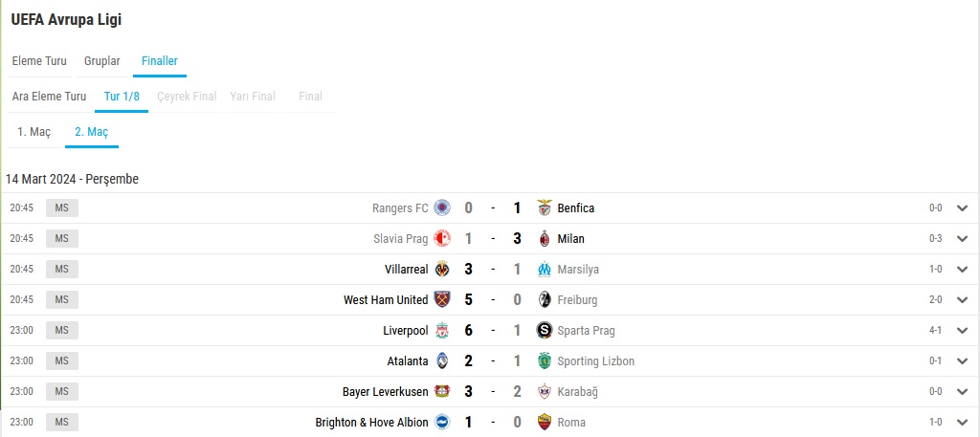Click the Sparta Prag logo
The width and height of the screenshot is (980, 437).
click(x=545, y=330)
